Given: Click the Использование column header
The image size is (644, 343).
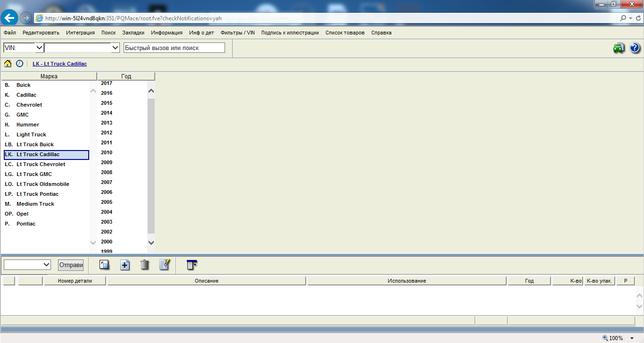Looking at the screenshot, I should pos(407,281).
